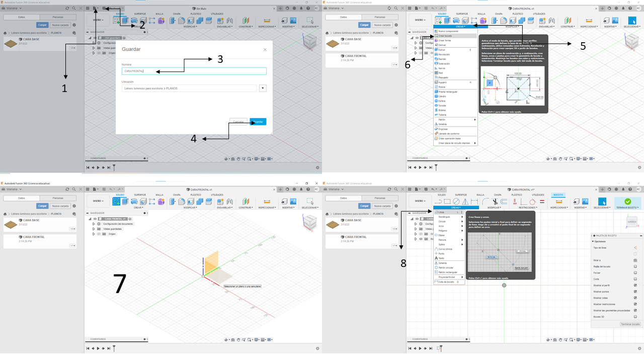Viewport: 644px width, 362px height.
Task: Click the Insert image icon in origin-planes window toolbar
Action: click(x=293, y=202)
